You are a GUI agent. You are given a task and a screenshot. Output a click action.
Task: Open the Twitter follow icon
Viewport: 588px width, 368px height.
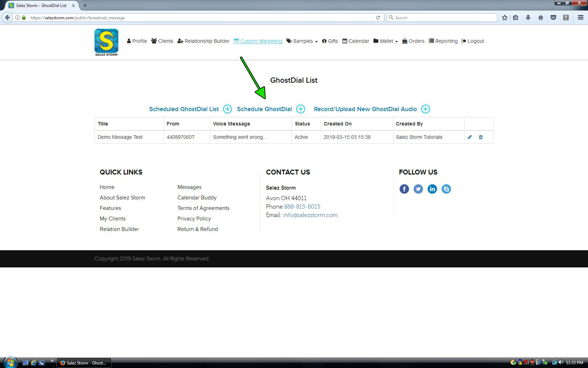pos(418,189)
